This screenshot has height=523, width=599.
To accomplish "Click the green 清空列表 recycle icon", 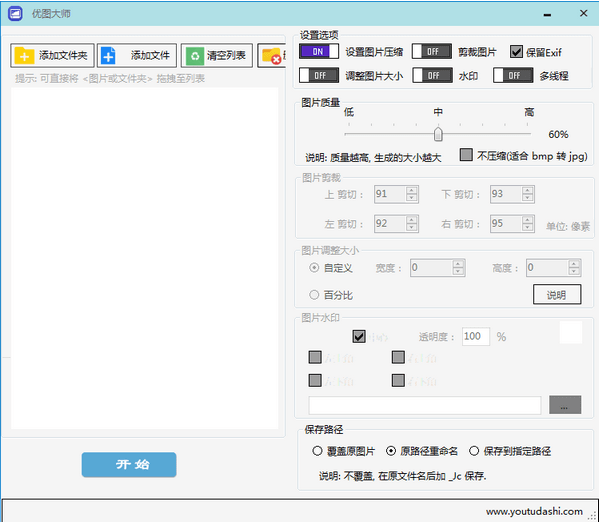I will (x=195, y=56).
